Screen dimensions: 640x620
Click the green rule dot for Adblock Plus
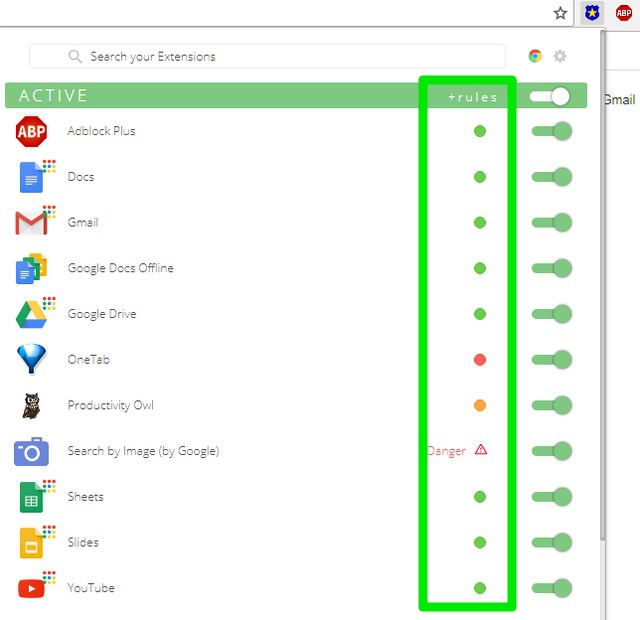(x=480, y=131)
